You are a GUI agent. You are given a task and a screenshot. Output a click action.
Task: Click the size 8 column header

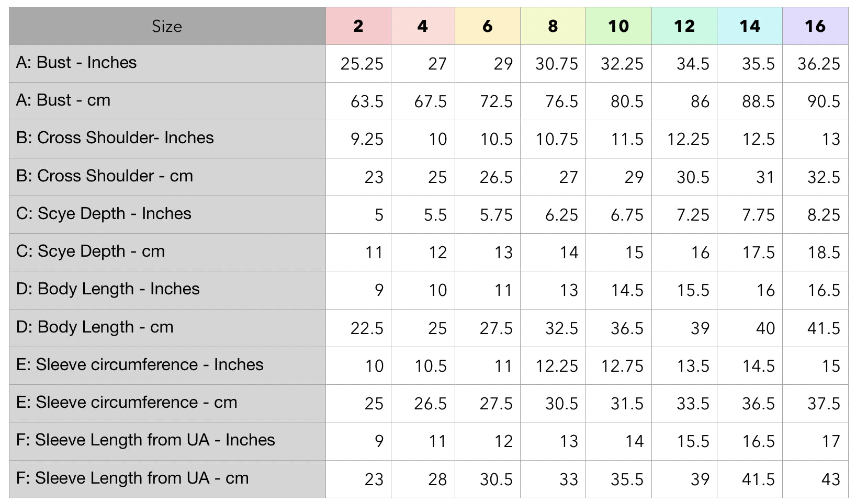coord(553,26)
